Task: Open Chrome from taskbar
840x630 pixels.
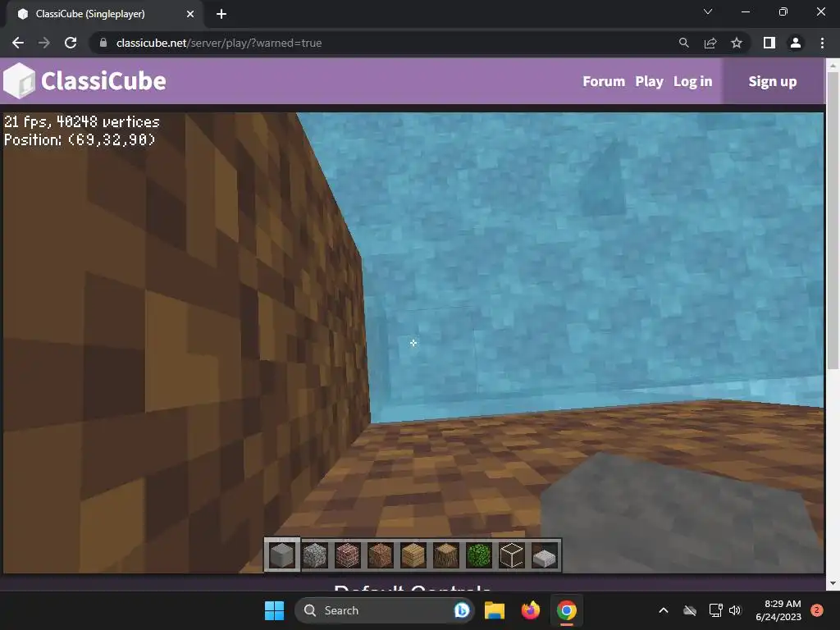Action: (566, 610)
